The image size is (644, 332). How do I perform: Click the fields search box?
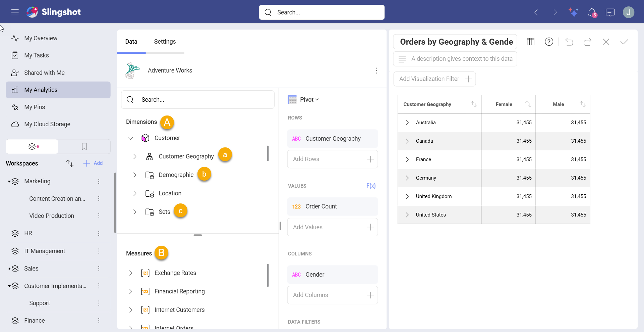pos(198,100)
